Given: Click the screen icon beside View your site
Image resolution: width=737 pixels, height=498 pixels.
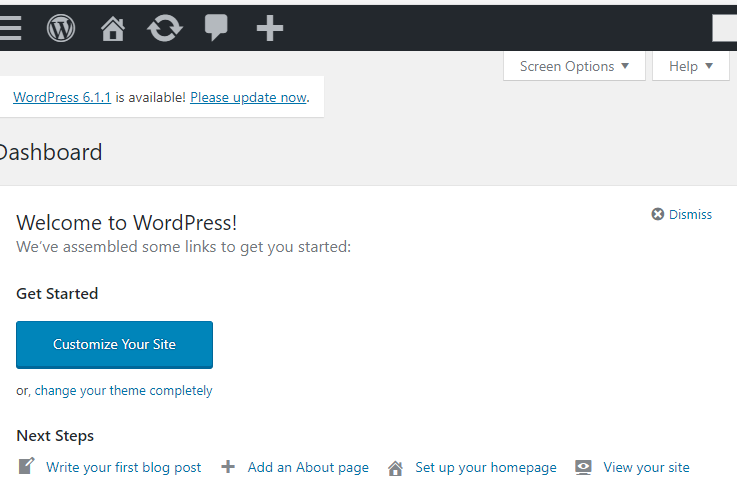Looking at the screenshot, I should pos(584,467).
